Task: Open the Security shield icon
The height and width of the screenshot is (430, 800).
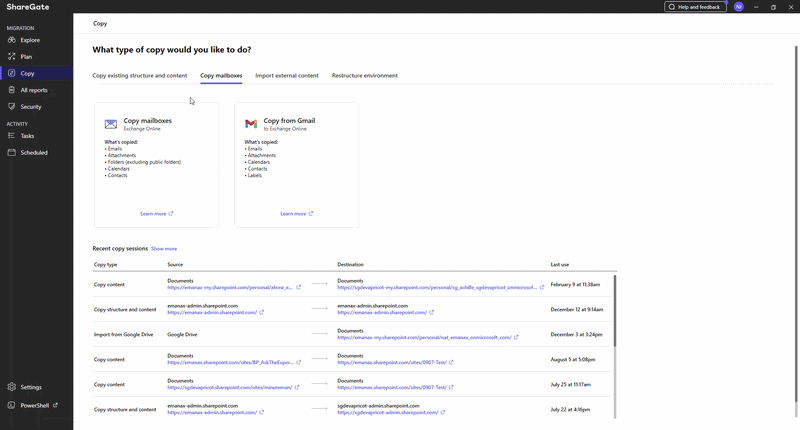Action: pos(12,107)
